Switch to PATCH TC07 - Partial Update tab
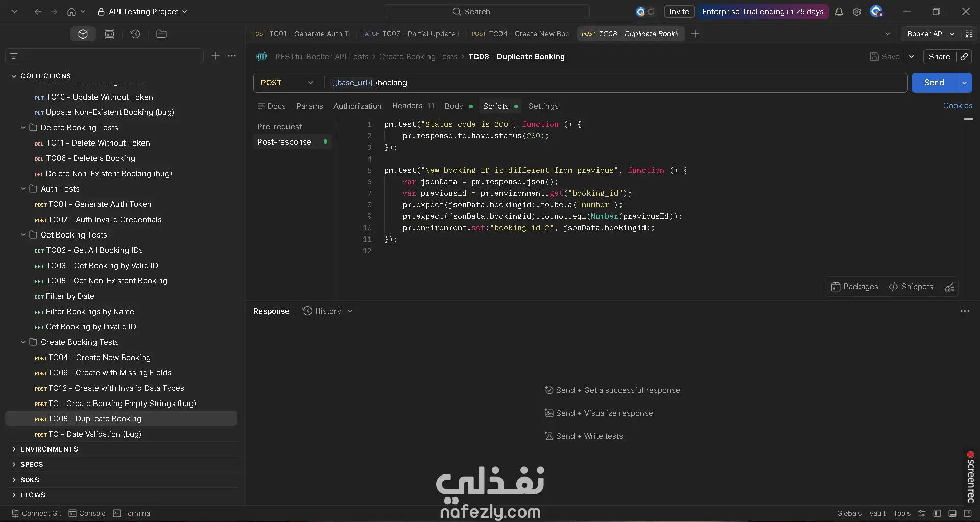 coord(411,34)
